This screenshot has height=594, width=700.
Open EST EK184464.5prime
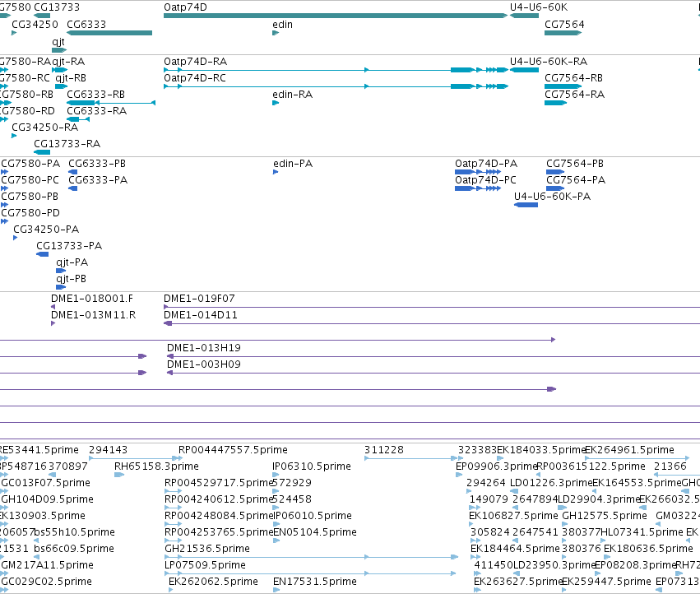point(515,549)
